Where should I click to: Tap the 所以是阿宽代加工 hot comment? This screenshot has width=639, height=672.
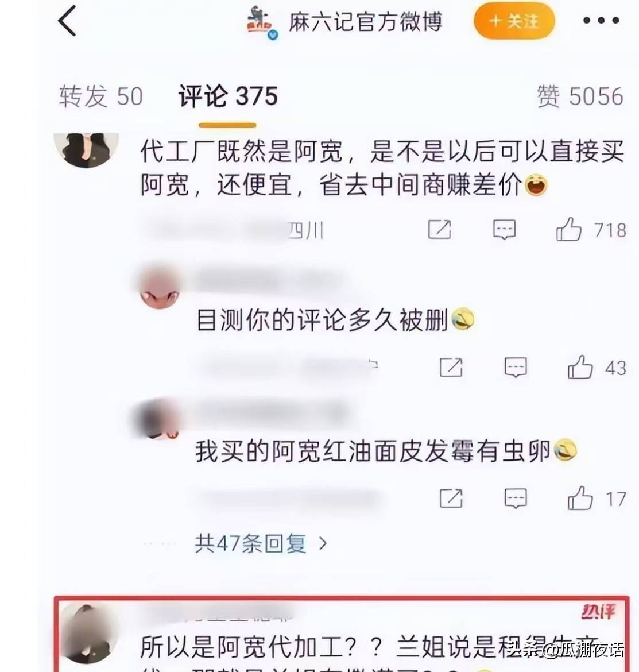click(x=342, y=634)
